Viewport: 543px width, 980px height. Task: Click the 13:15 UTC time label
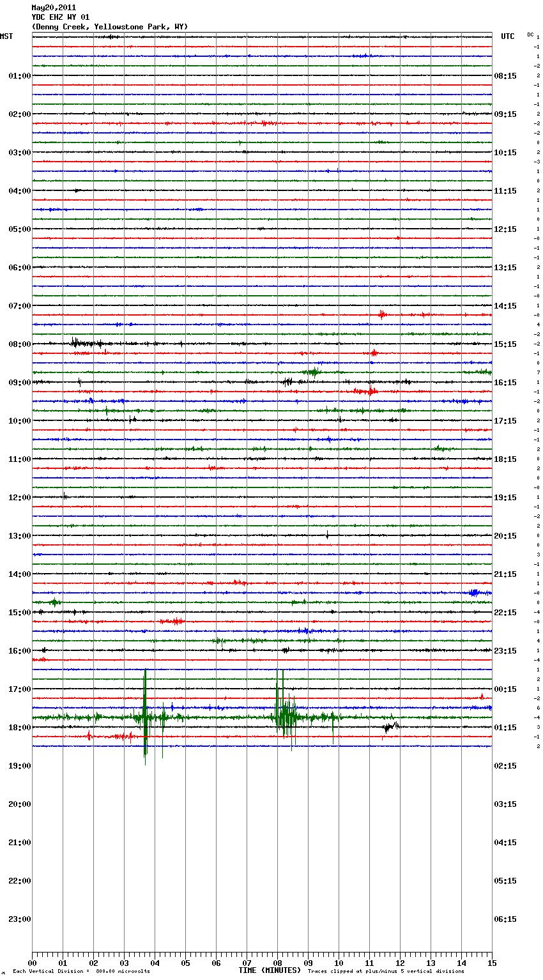[x=505, y=268]
